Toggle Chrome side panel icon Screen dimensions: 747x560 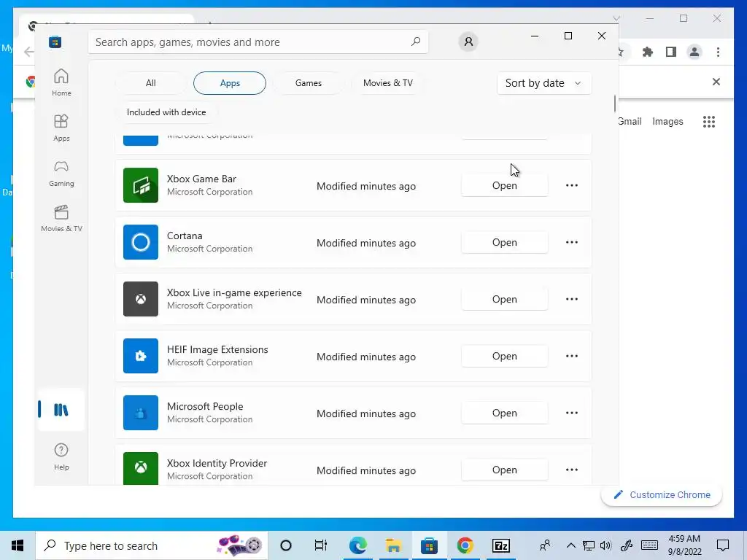(x=671, y=52)
